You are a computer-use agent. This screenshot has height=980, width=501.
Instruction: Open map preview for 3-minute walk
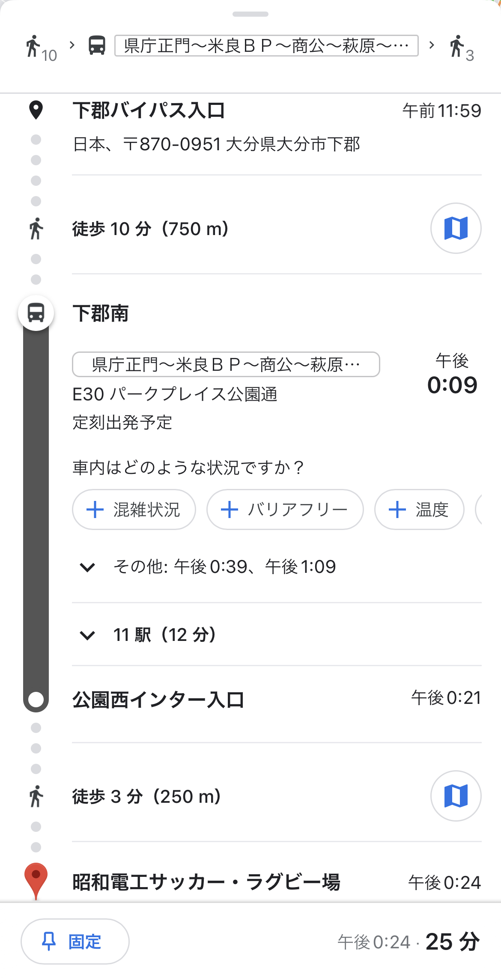(x=456, y=796)
